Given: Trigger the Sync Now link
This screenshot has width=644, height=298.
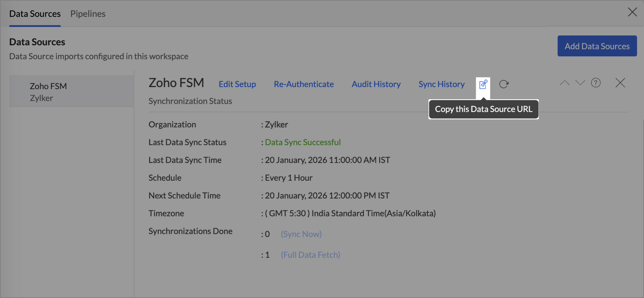Looking at the screenshot, I should pyautogui.click(x=301, y=234).
